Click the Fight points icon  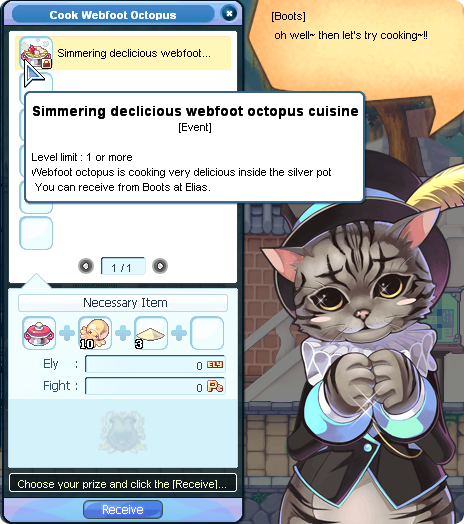pyautogui.click(x=215, y=386)
